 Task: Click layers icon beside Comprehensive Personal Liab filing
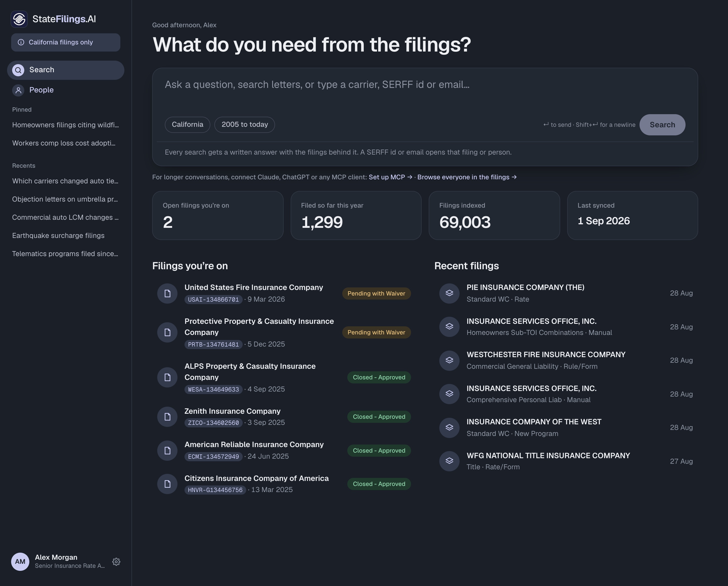[449, 394]
